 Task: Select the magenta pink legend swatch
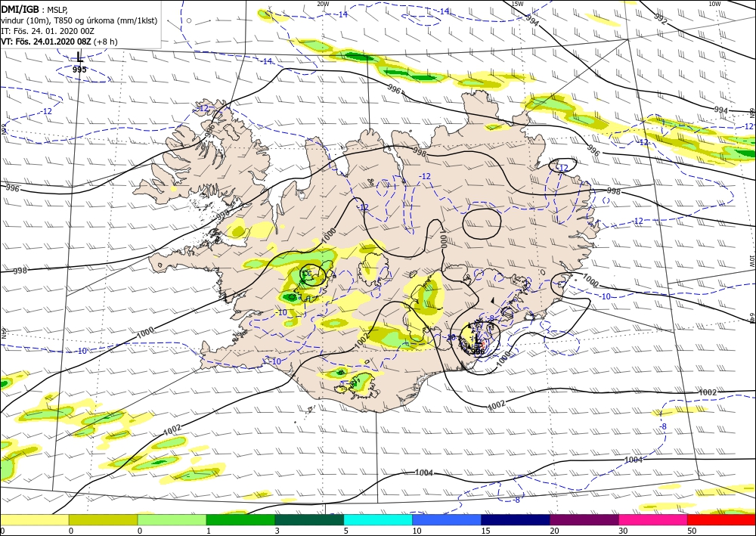click(653, 520)
